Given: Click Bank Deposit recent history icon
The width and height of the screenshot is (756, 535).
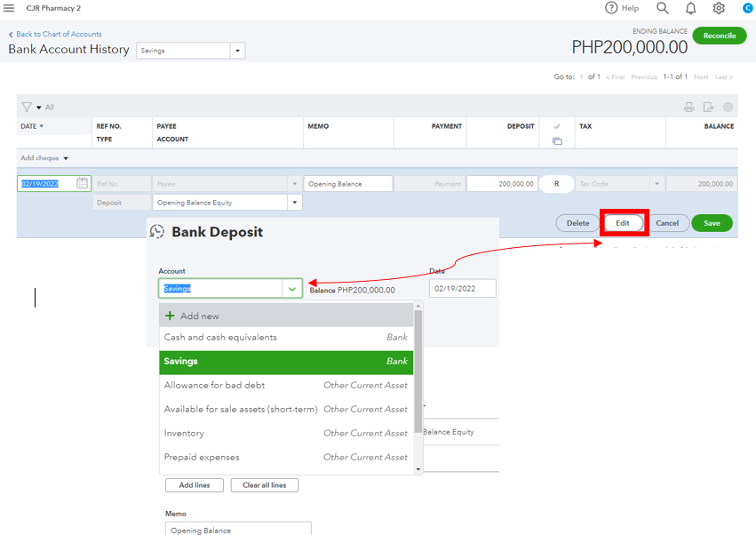Looking at the screenshot, I should (157, 232).
